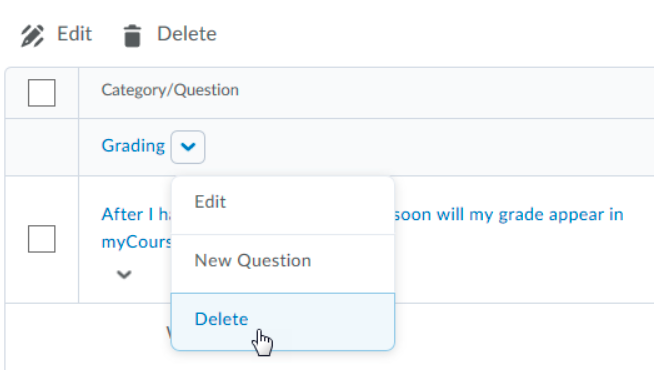
Task: Toggle the Grading category dropdown chevron
Action: 188,147
